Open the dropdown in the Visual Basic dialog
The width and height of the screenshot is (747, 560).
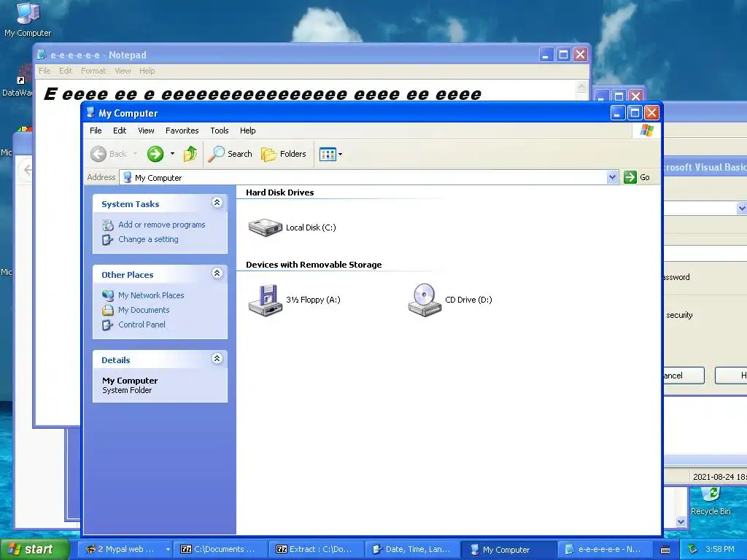pos(741,208)
